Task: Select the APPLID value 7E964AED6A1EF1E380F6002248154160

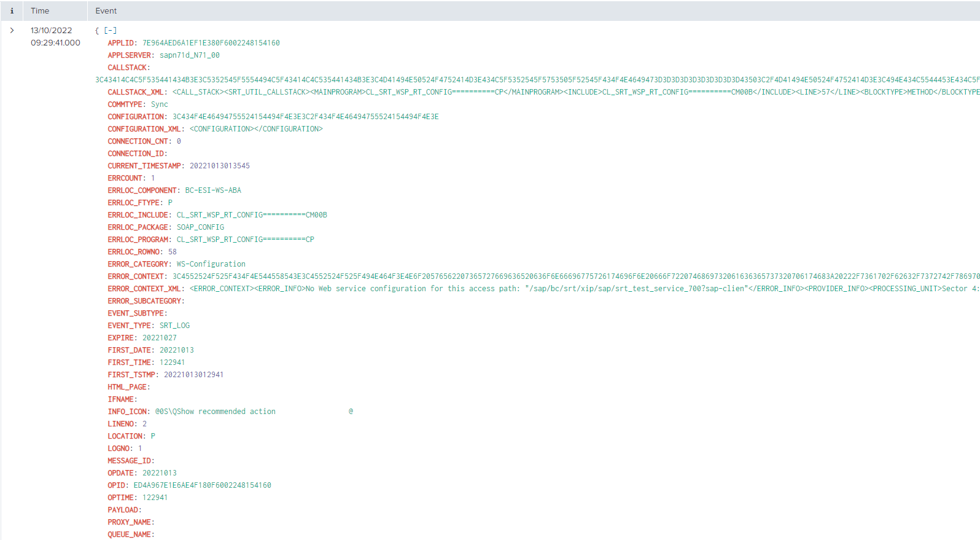Action: pos(211,43)
